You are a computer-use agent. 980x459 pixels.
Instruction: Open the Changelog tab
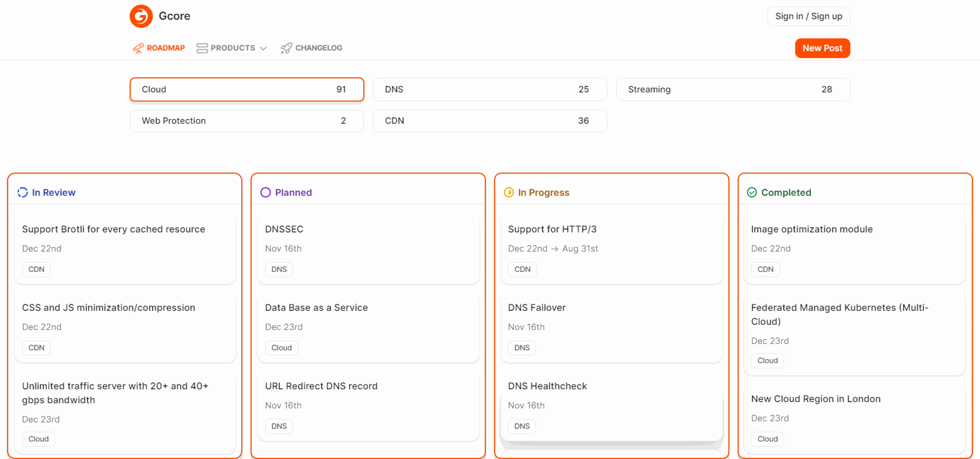[x=312, y=48]
